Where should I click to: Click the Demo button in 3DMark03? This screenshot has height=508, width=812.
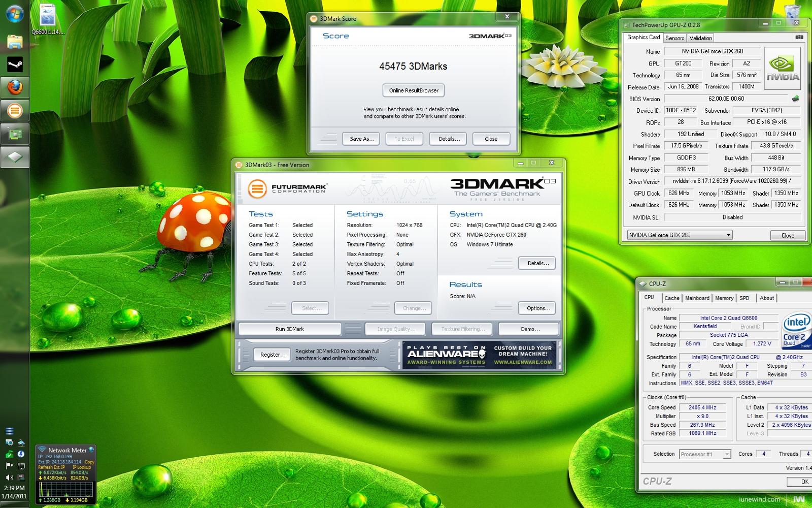(529, 329)
